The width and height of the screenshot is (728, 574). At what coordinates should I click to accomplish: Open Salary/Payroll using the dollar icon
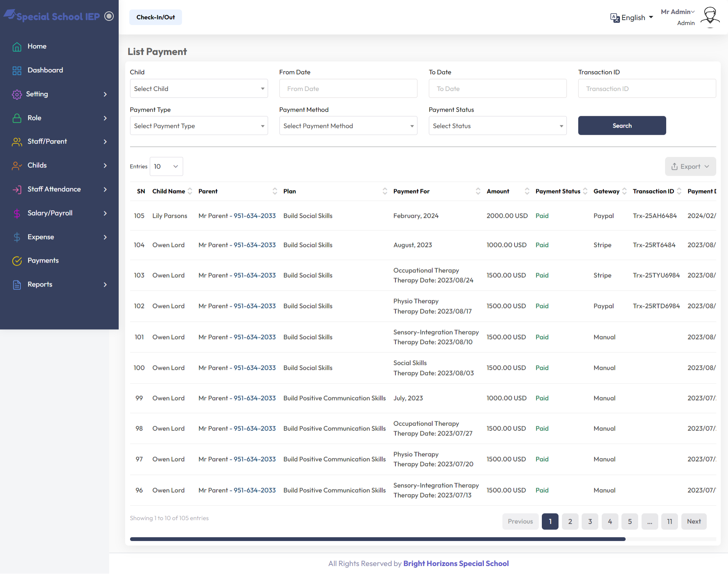pos(17,213)
